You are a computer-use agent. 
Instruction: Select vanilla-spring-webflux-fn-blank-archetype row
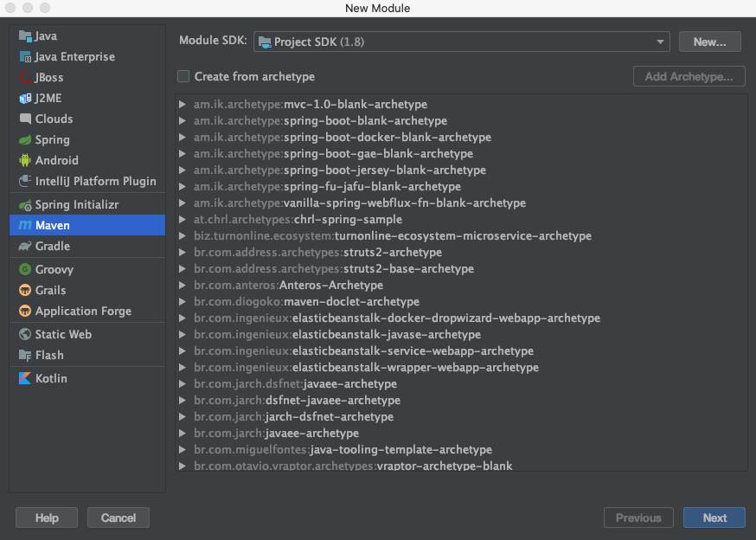[461, 202]
